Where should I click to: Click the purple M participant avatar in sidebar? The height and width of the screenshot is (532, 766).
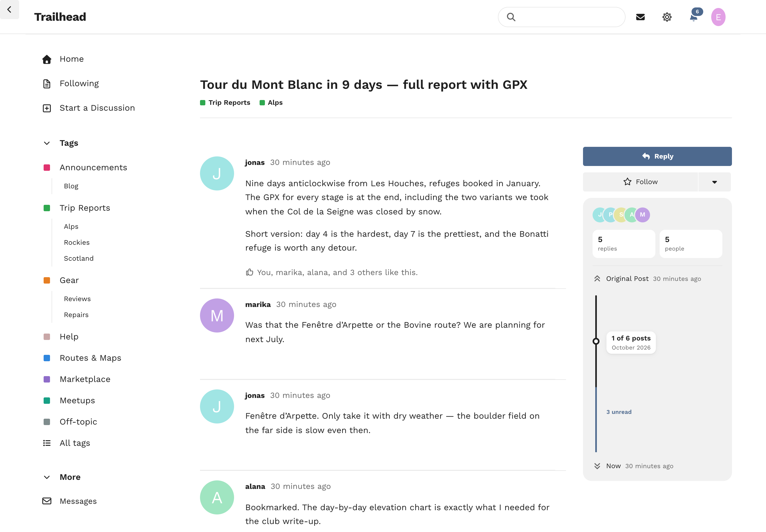tap(642, 215)
